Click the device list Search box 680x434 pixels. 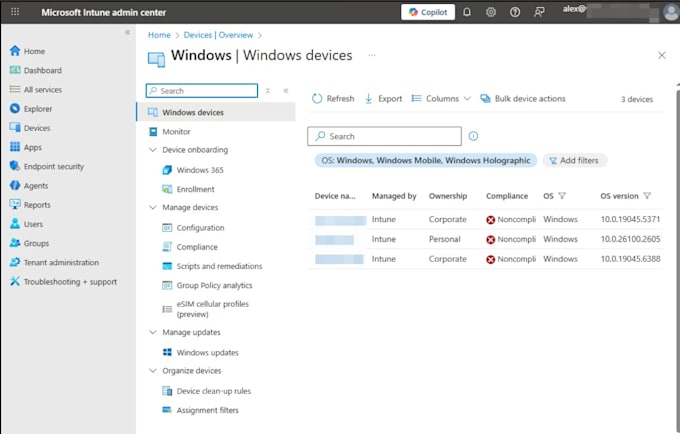[384, 136]
